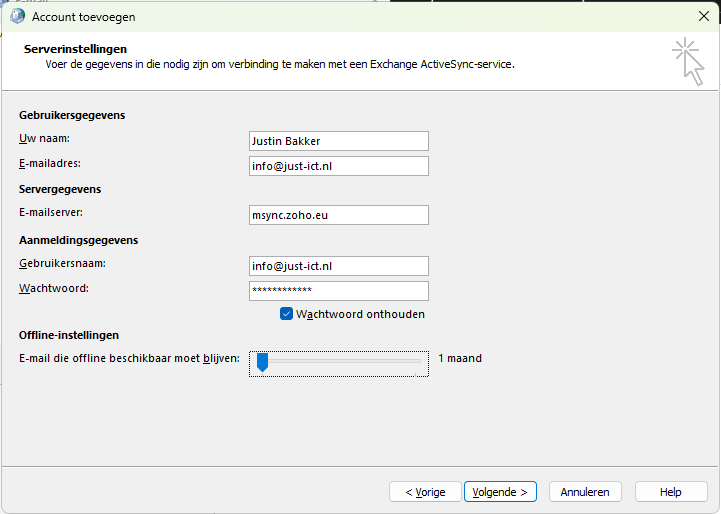Toggle the Wachtwoord onthouden checkbox
Viewport: 721px width, 514px height.
coord(286,314)
